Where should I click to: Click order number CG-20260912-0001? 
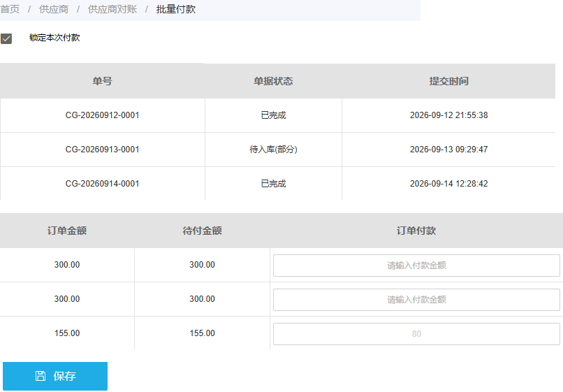point(102,115)
